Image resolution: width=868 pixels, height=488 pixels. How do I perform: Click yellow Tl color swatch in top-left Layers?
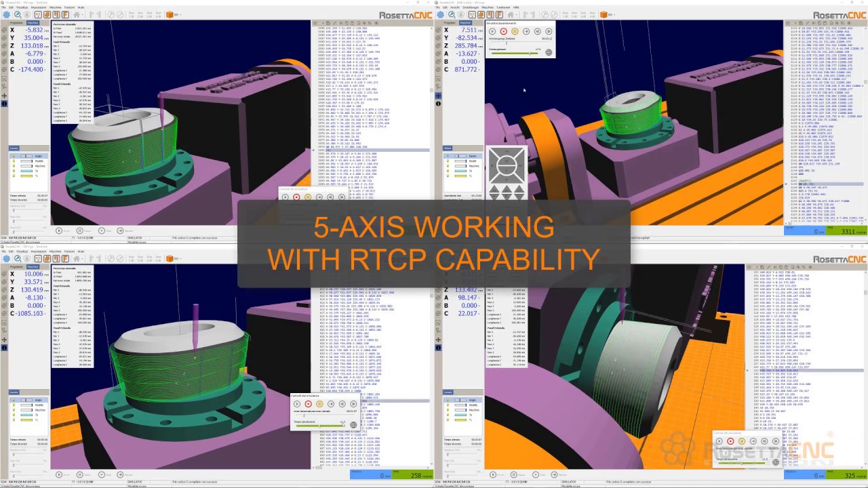pyautogui.click(x=26, y=176)
